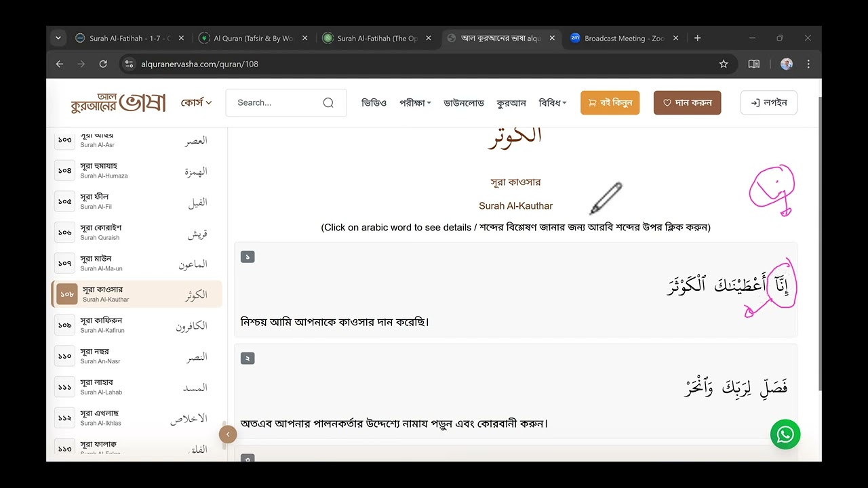Image resolution: width=868 pixels, height=488 pixels.
Task: Click verse 1 Bengali translation text
Action: click(335, 322)
